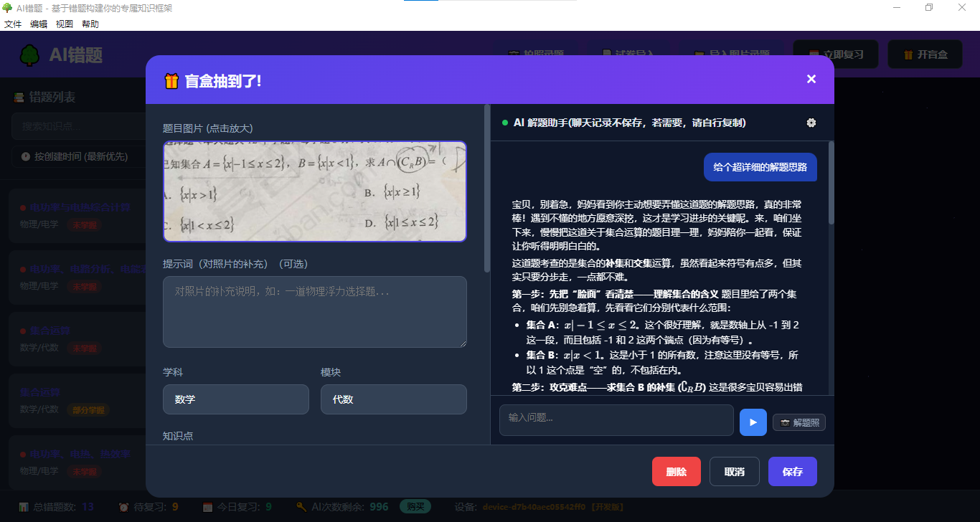Viewport: 980px width, 522px height.
Task: Click the 学科 field showing 数学
Action: (x=236, y=399)
